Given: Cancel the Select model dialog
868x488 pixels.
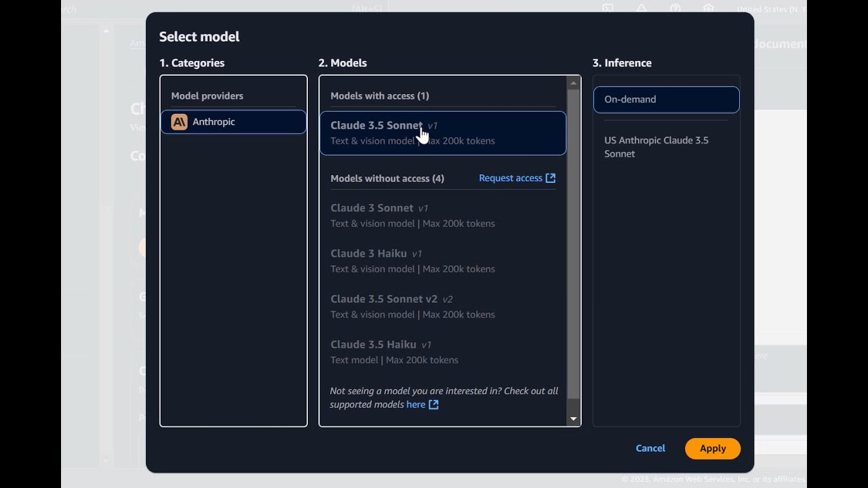Looking at the screenshot, I should 650,448.
